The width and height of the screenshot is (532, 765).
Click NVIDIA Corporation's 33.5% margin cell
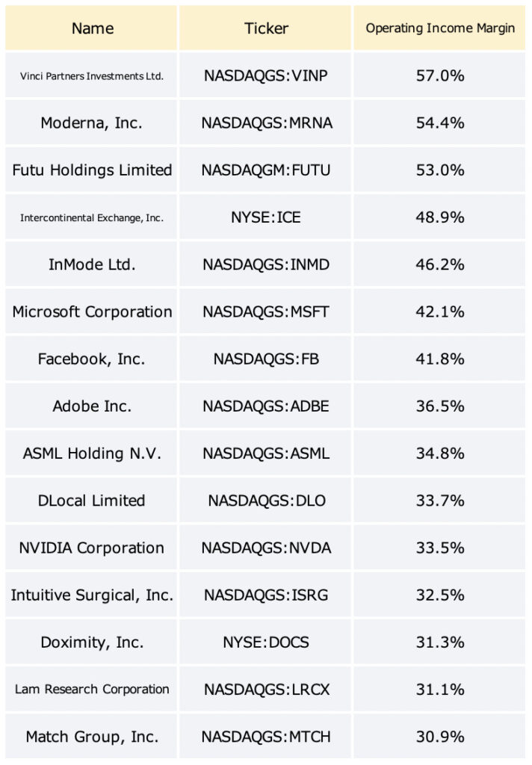pos(440,548)
